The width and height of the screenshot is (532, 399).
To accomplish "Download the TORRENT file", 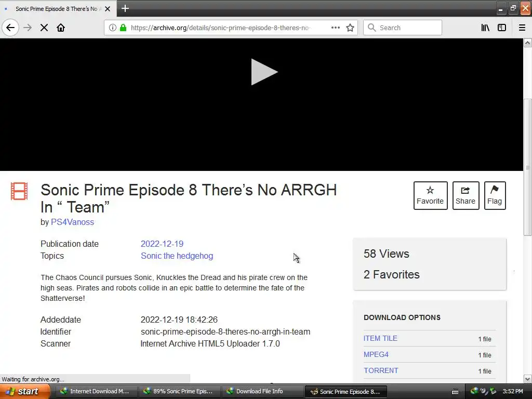I will click(381, 370).
